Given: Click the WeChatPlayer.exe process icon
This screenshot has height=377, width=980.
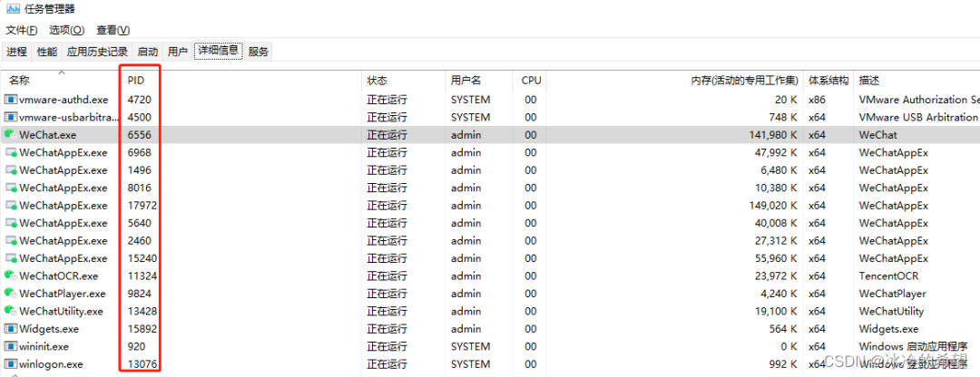Looking at the screenshot, I should 11,294.
